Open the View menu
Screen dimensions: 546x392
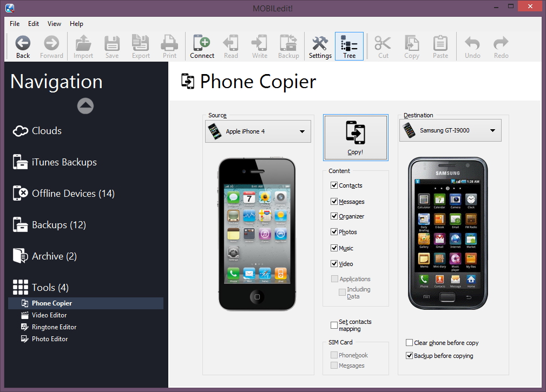[54, 24]
